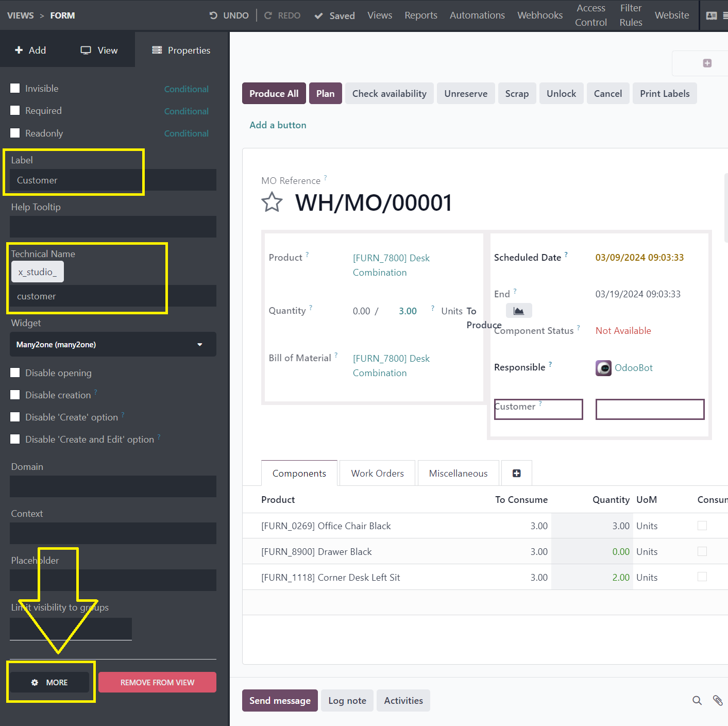728x726 pixels.
Task: Click the Technical Name input field
Action: (113, 296)
